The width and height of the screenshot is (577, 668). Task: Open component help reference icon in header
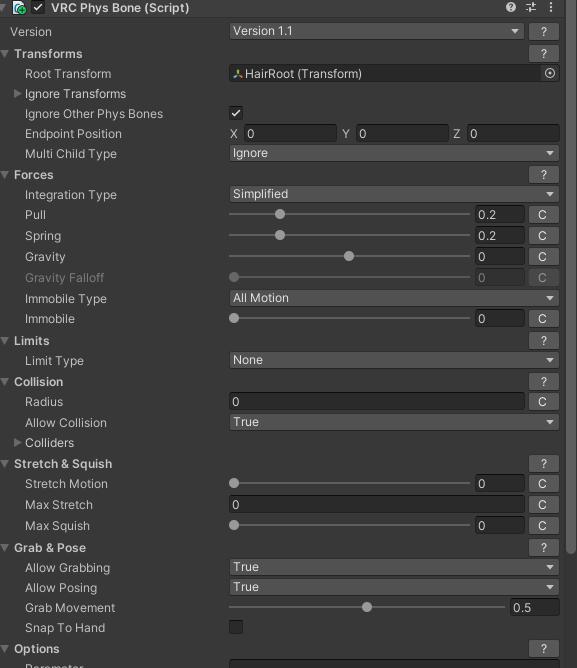[511, 7]
